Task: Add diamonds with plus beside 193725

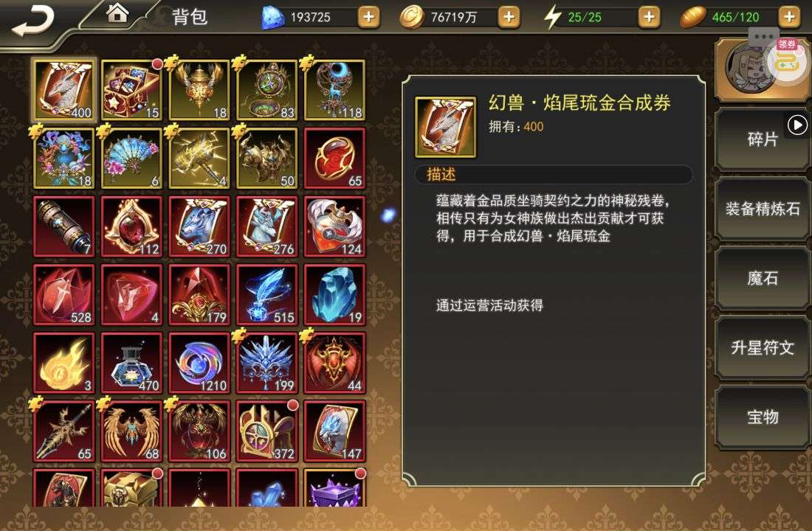Action: click(x=368, y=18)
